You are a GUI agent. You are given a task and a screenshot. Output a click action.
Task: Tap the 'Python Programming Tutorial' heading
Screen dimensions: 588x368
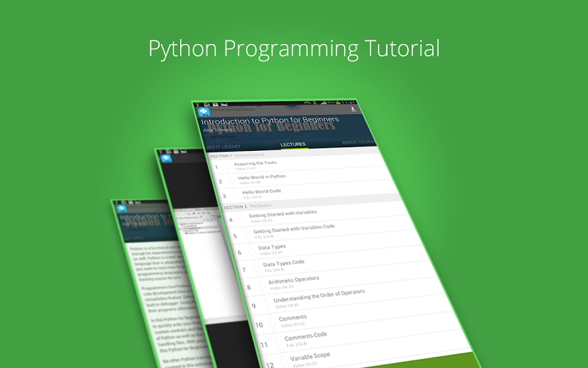[x=294, y=49]
